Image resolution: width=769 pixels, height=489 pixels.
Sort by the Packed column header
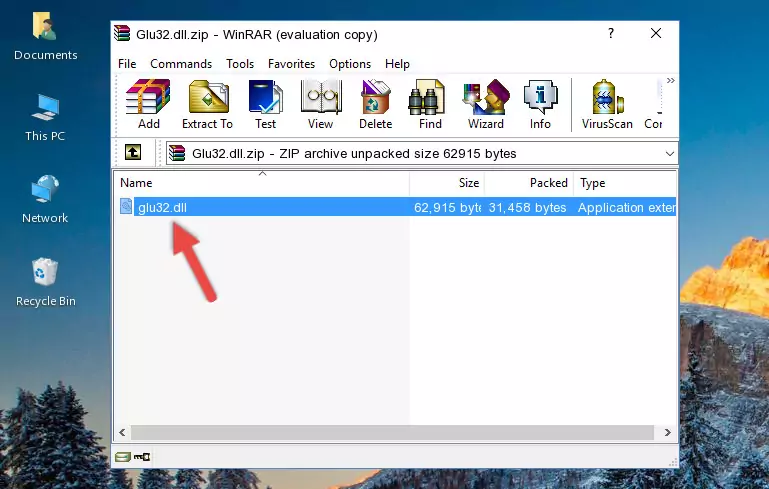tap(529, 183)
